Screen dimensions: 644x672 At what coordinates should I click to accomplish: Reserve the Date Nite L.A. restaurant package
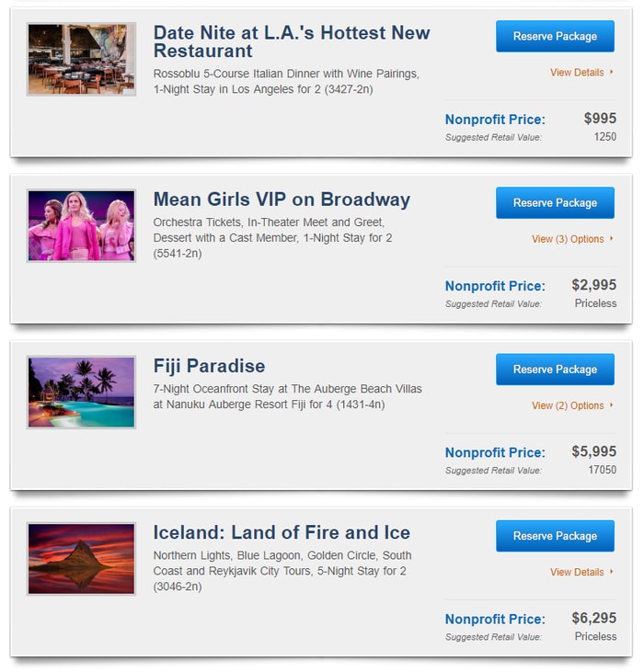[555, 36]
